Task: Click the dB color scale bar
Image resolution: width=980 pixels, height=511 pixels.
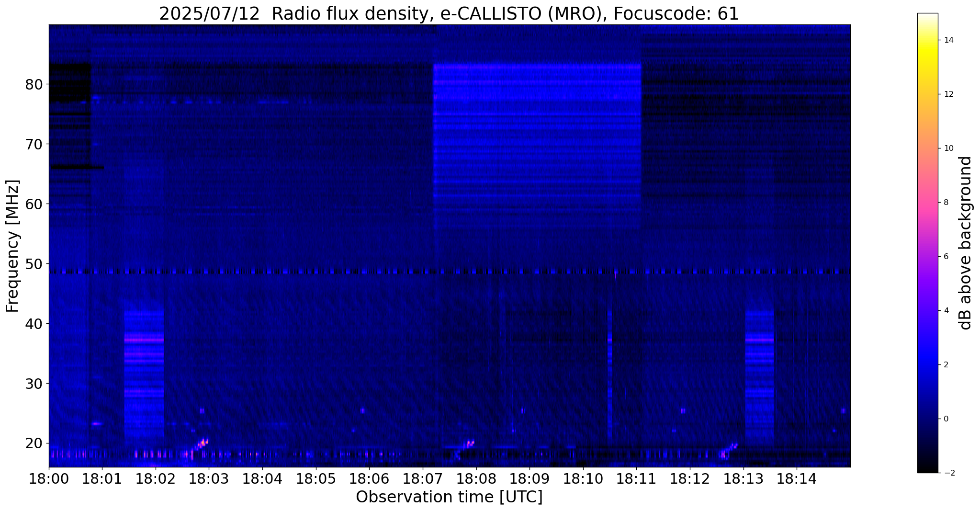Action: 927,243
